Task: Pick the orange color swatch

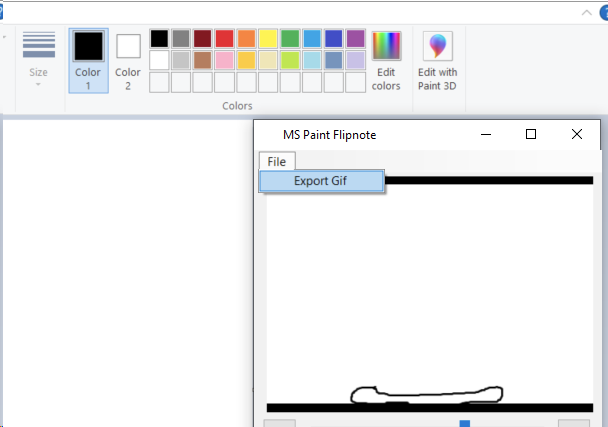Action: [246, 38]
